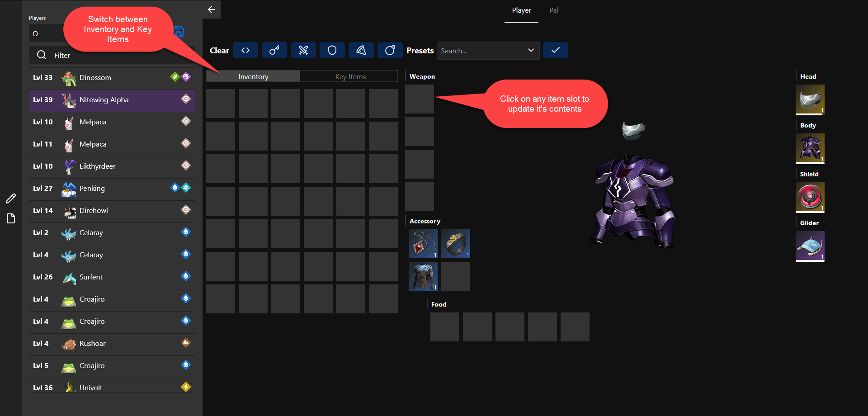Click the 3D armor model preview
868x416 pixels.
pyautogui.click(x=633, y=201)
